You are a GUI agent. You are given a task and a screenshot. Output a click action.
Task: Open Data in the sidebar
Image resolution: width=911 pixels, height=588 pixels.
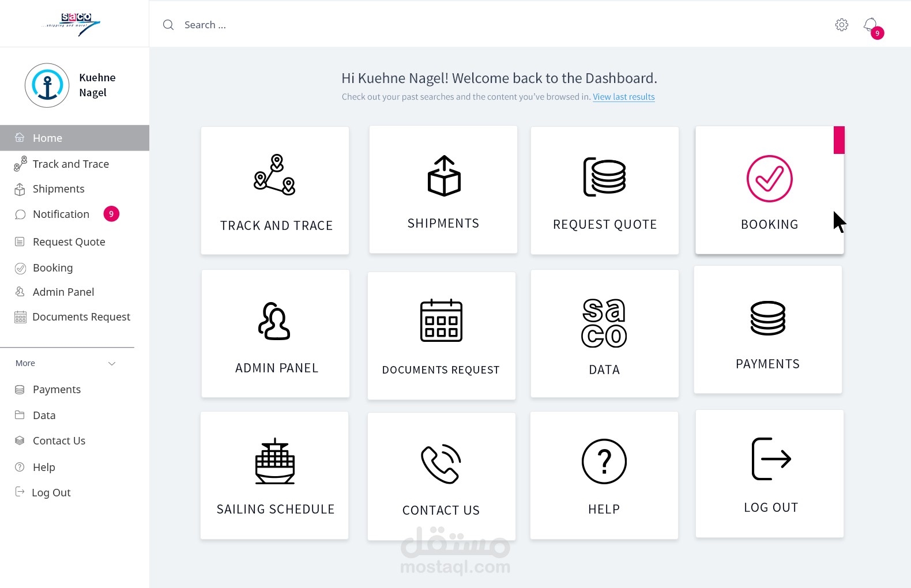click(x=44, y=416)
